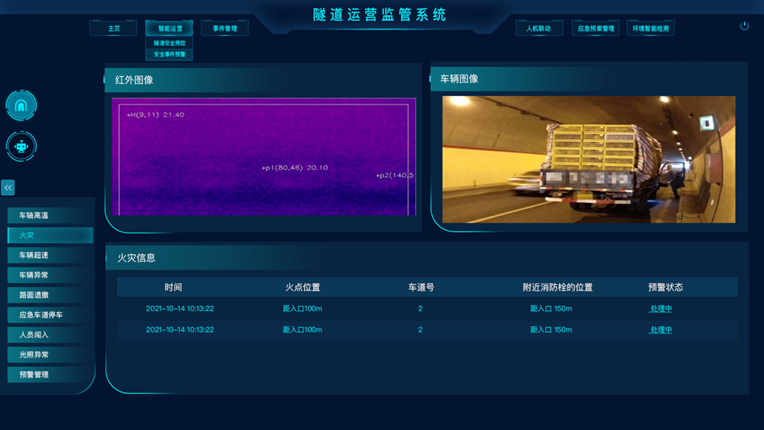Select 预警管理 in sidebar
This screenshot has width=764, height=430.
(x=50, y=375)
